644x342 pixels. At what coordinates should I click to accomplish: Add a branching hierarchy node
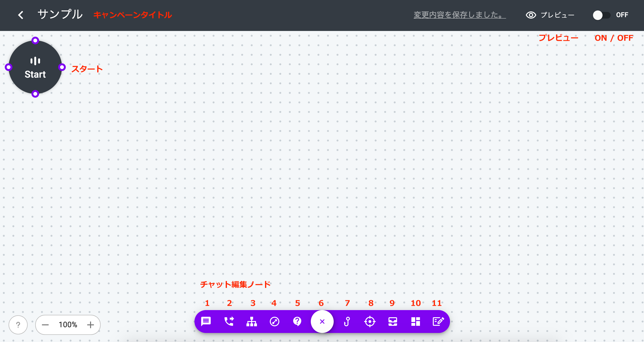click(x=252, y=322)
